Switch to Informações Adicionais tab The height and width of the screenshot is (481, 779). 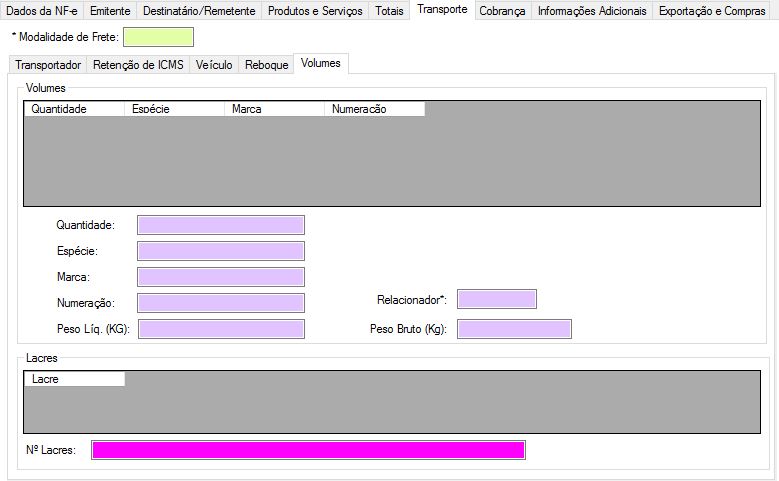(x=592, y=10)
